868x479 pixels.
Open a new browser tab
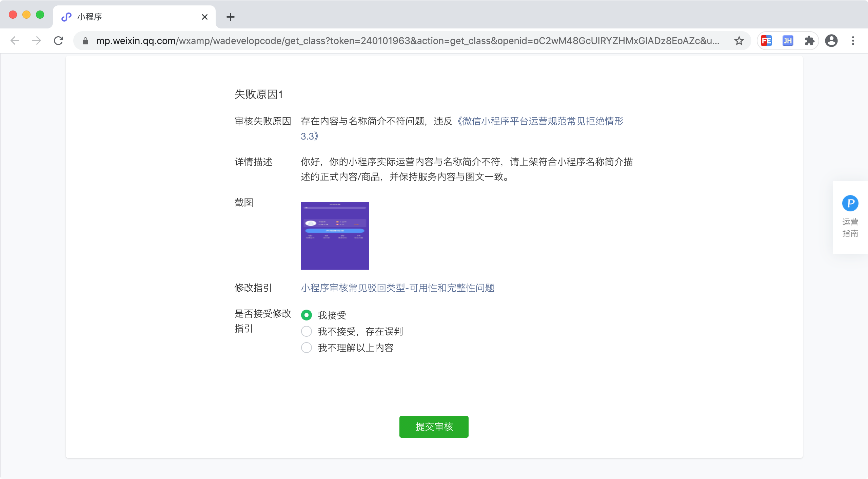231,17
